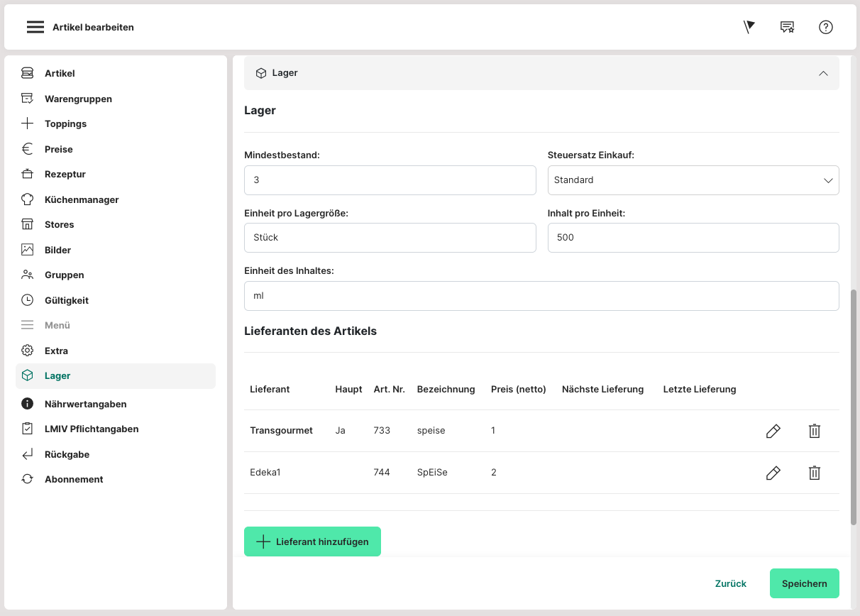This screenshot has height=616, width=860.
Task: Open Küchenmanager in the sidebar
Action: 81,199
